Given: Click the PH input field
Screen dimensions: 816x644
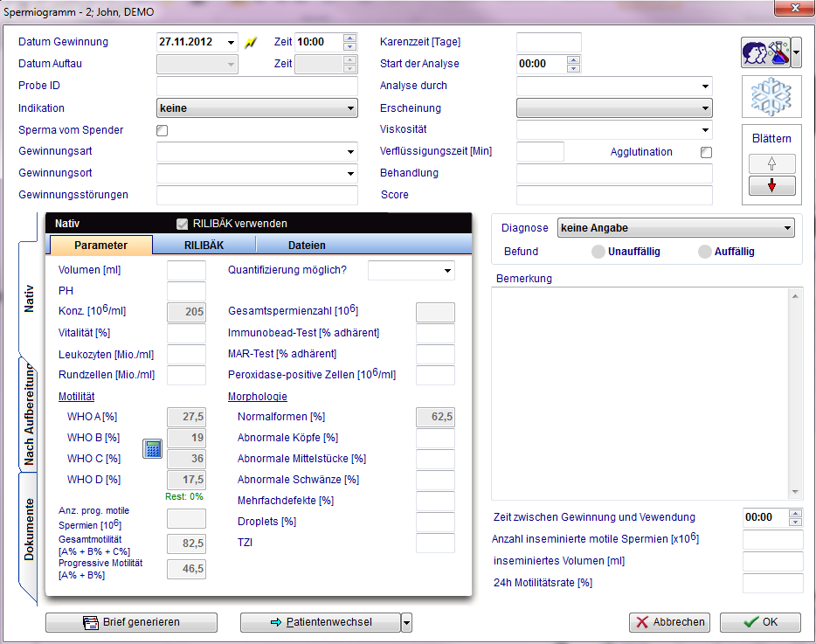Looking at the screenshot, I should pyautogui.click(x=186, y=292).
